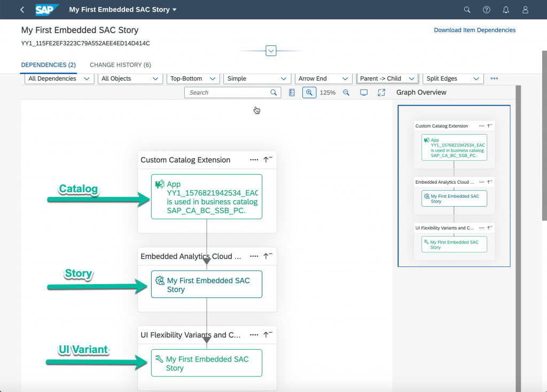
Task: Open the All Dependencies dropdown
Action: click(59, 79)
